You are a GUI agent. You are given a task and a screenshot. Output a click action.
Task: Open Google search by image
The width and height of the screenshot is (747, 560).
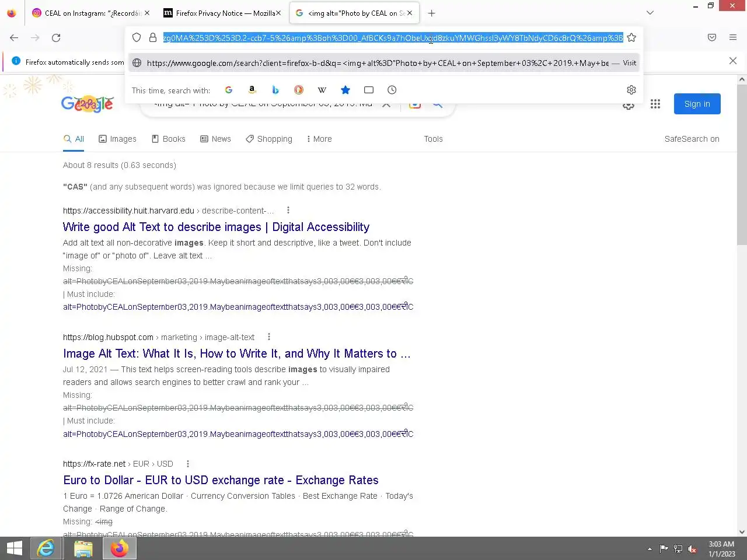pos(415,105)
